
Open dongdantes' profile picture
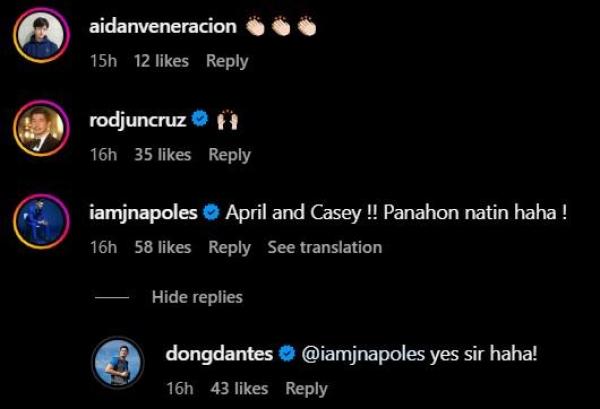[x=119, y=363]
